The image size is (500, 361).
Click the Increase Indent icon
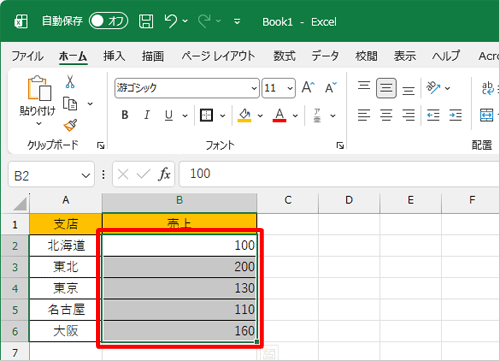click(x=455, y=115)
